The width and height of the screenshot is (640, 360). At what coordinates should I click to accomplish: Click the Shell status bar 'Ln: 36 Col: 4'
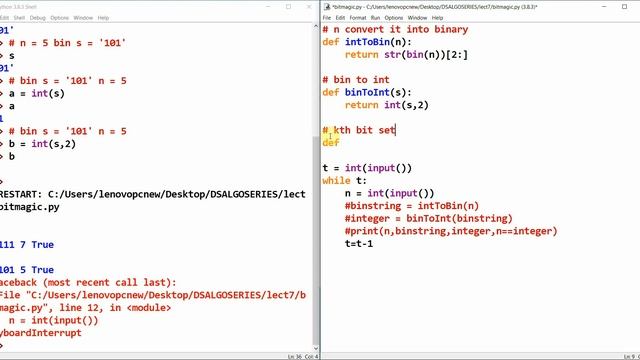[302, 357]
